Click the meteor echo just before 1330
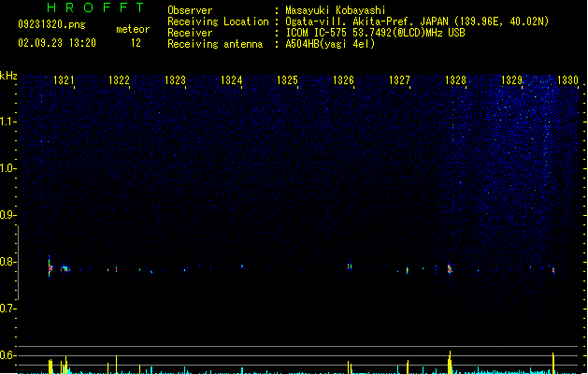This screenshot has height=374, width=588. point(553,270)
